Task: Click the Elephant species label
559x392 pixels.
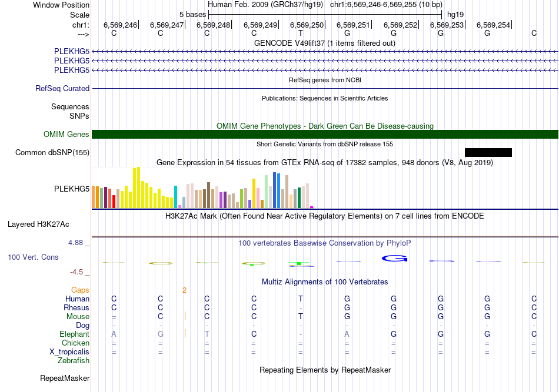Action: [x=75, y=334]
